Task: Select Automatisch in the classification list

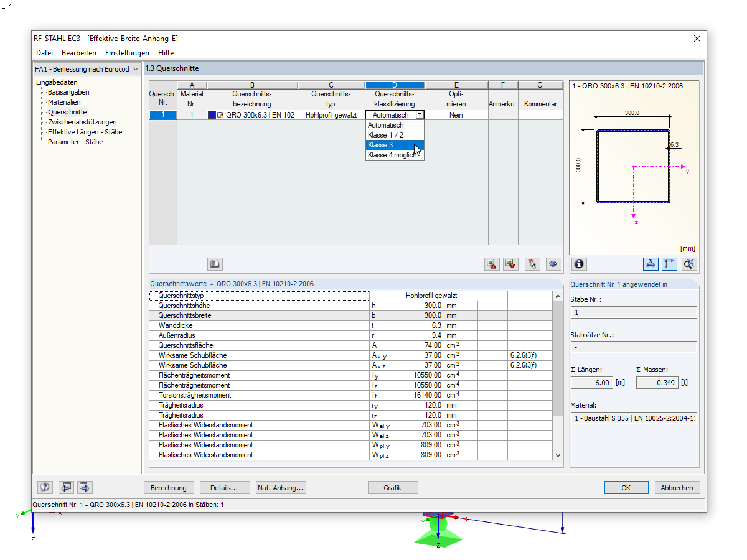Action: [395, 125]
